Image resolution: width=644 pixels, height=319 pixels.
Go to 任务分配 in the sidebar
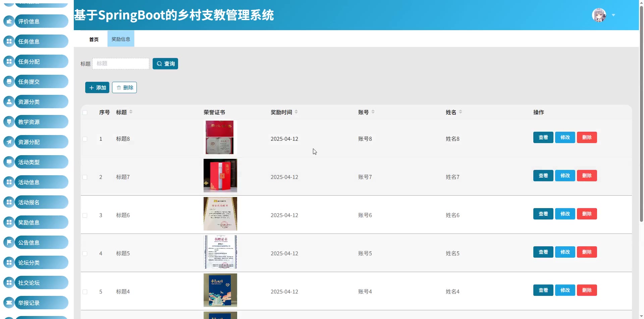tap(42, 62)
